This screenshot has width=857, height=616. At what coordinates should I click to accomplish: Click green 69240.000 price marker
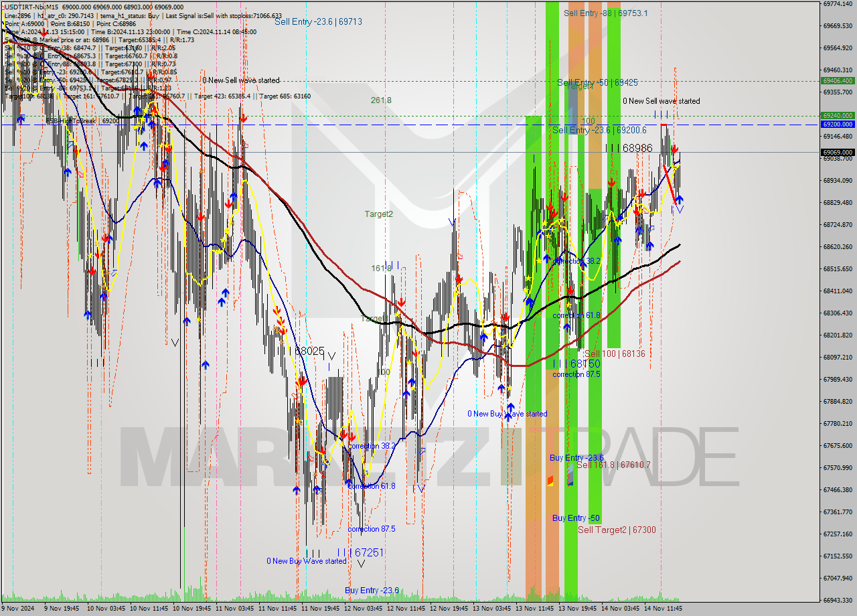click(838, 115)
